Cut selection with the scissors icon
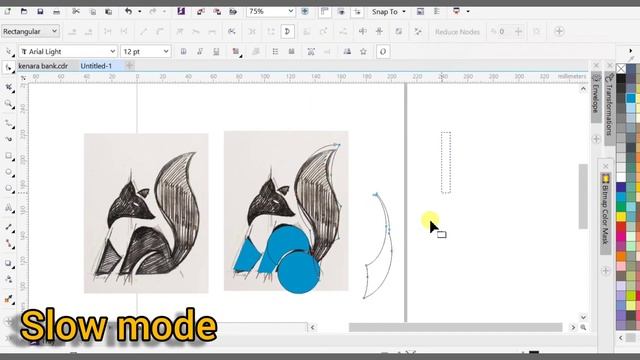Screen dimensions: 640x360 click(x=76, y=11)
